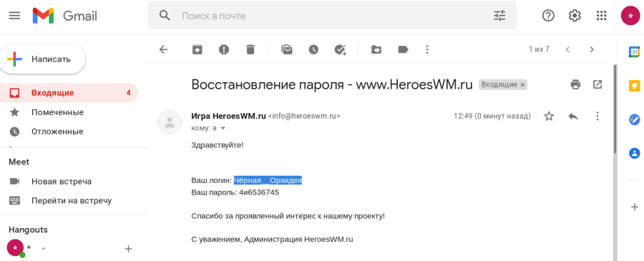Click sender address info@heroeswm.ru
This screenshot has width=644, height=261.
pos(304,116)
